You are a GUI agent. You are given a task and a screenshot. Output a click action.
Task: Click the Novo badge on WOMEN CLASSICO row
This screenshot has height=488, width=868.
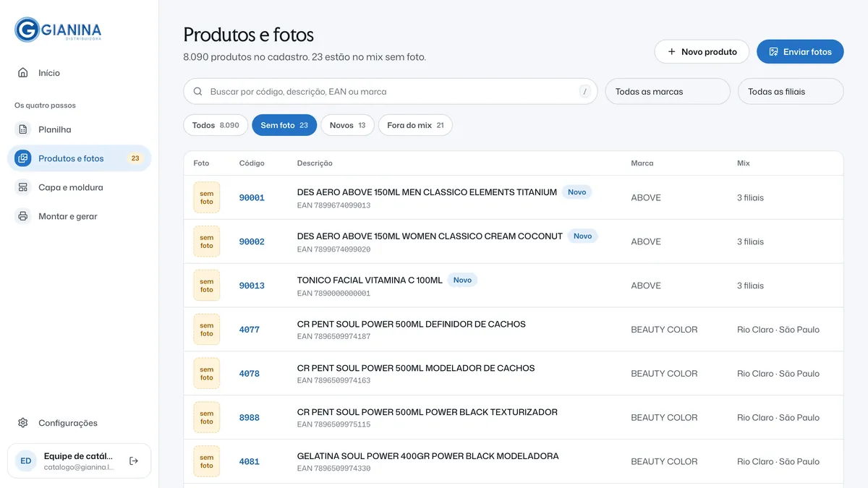[582, 236]
